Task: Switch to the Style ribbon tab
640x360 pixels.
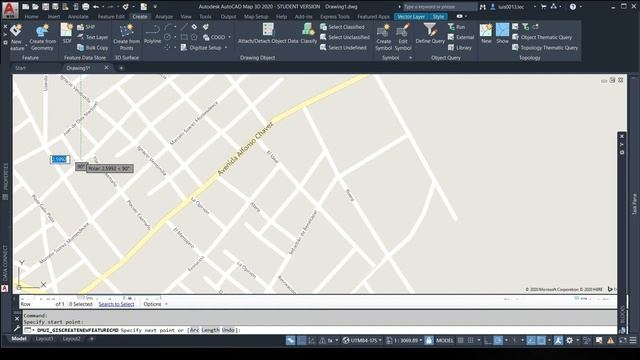Action: pyautogui.click(x=438, y=17)
